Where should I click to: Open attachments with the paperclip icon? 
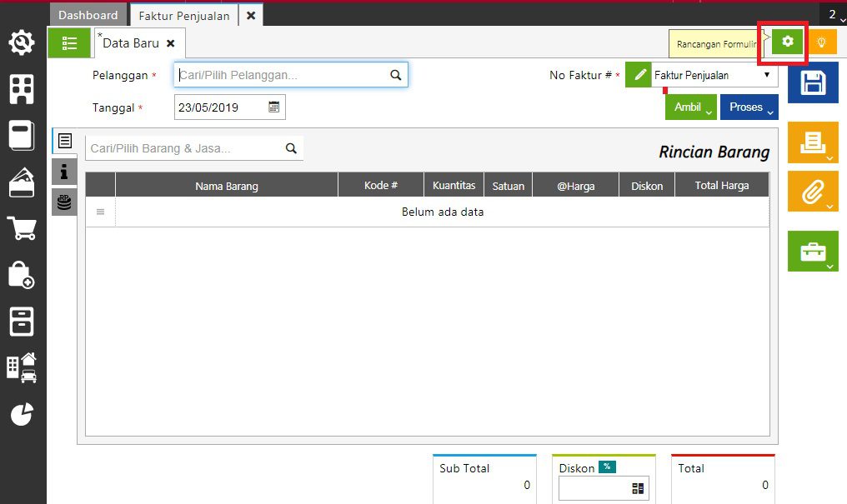click(x=812, y=192)
